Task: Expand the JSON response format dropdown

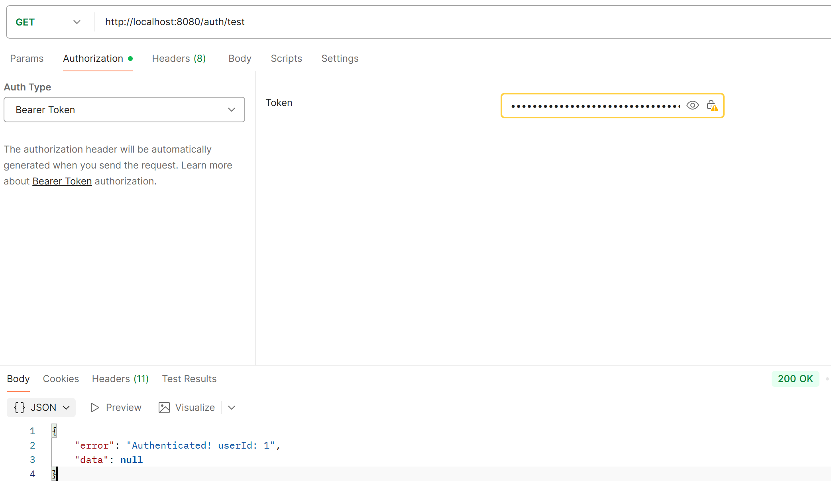Action: coord(41,407)
